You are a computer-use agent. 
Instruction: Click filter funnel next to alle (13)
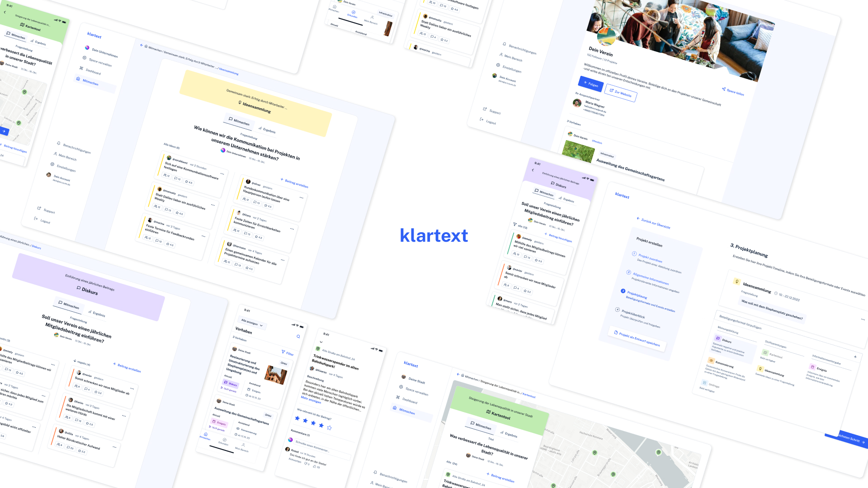pos(514,225)
